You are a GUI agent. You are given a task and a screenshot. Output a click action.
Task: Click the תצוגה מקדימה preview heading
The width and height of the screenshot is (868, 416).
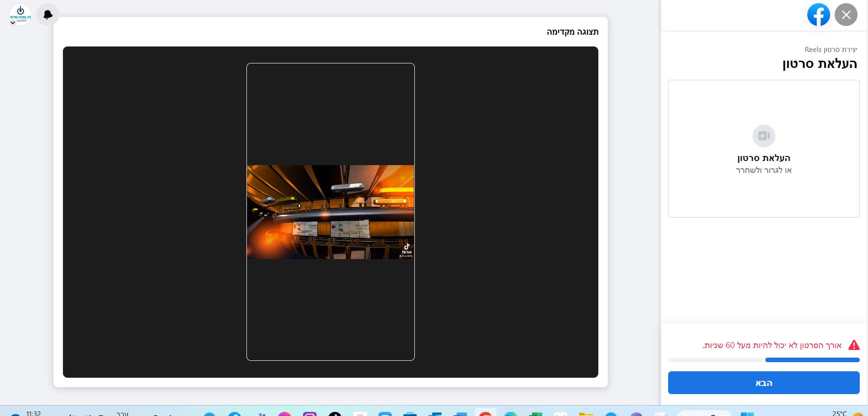(x=572, y=32)
